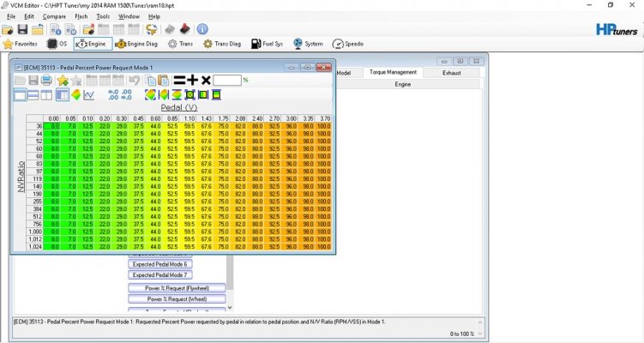Switch to the Exhaust tab
This screenshot has height=343, width=644.
tap(451, 73)
